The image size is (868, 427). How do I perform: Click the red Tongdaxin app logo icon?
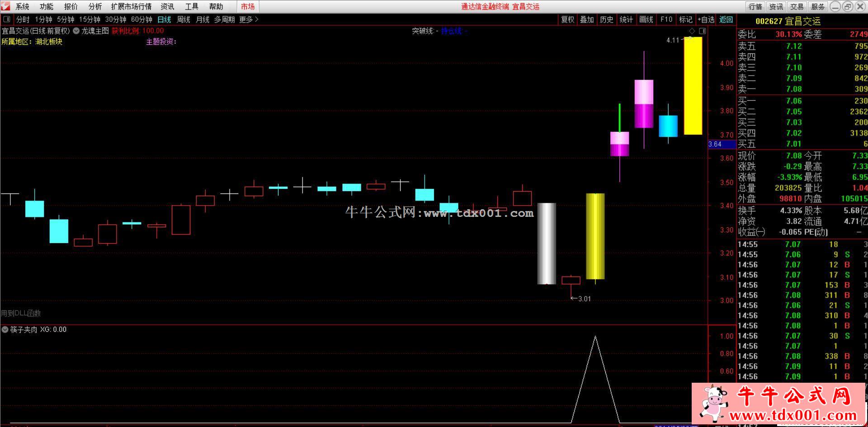click(x=6, y=6)
